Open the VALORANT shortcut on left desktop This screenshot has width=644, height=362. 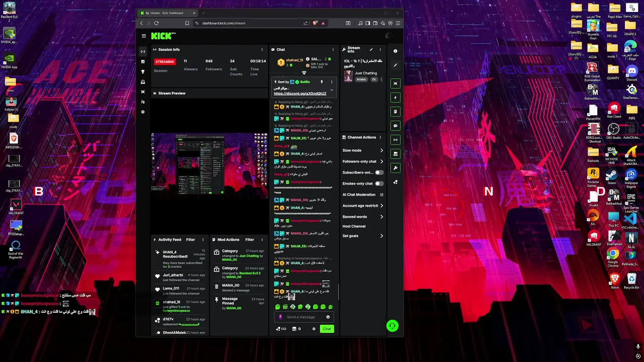point(16,206)
